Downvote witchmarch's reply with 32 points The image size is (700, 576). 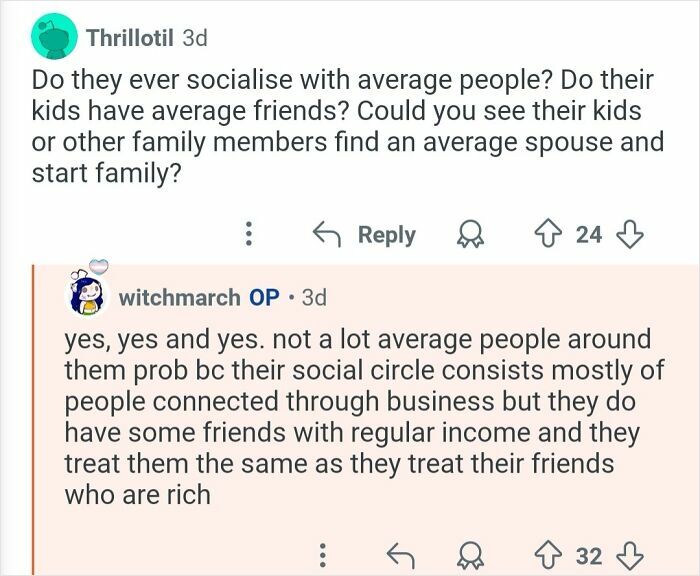(629, 556)
